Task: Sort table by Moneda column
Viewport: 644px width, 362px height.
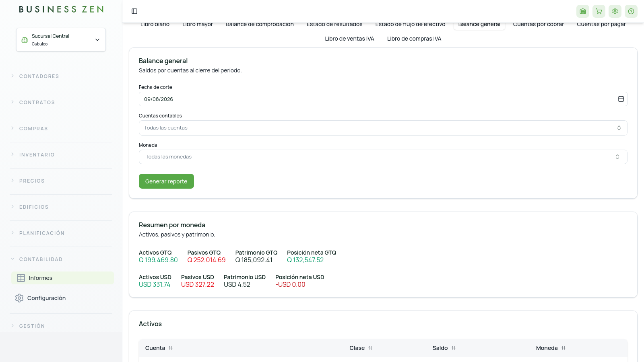Action: coord(551,348)
